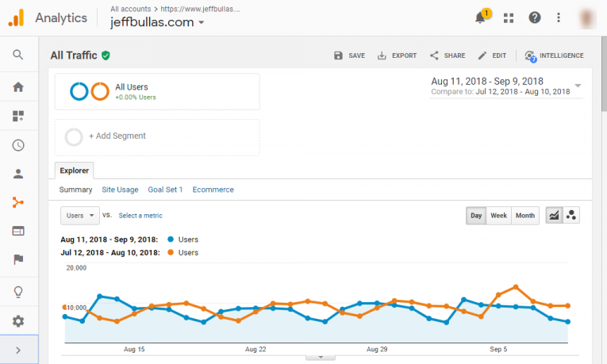
Task: Click the All Users segment
Action: pyautogui.click(x=157, y=92)
